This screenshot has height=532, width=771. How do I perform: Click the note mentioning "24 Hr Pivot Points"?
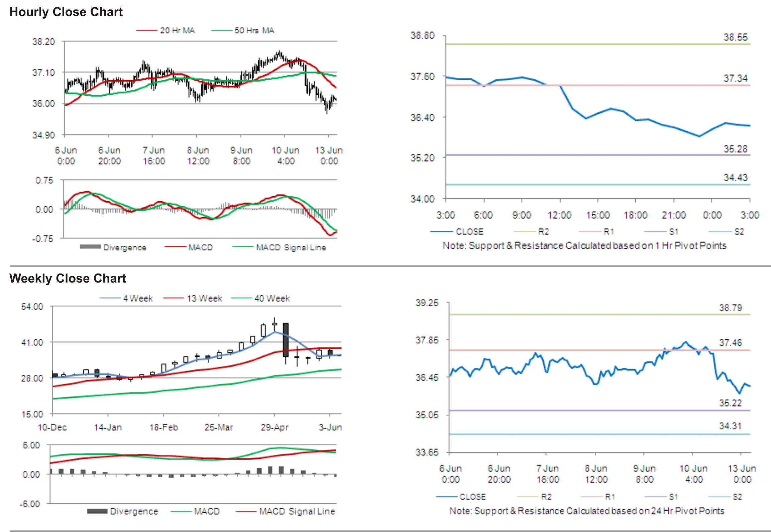pyautogui.click(x=587, y=511)
